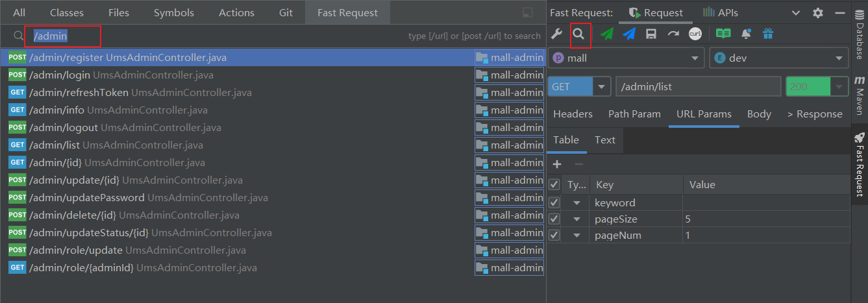Open the green book documentation icon
The image size is (868, 303).
tap(723, 34)
